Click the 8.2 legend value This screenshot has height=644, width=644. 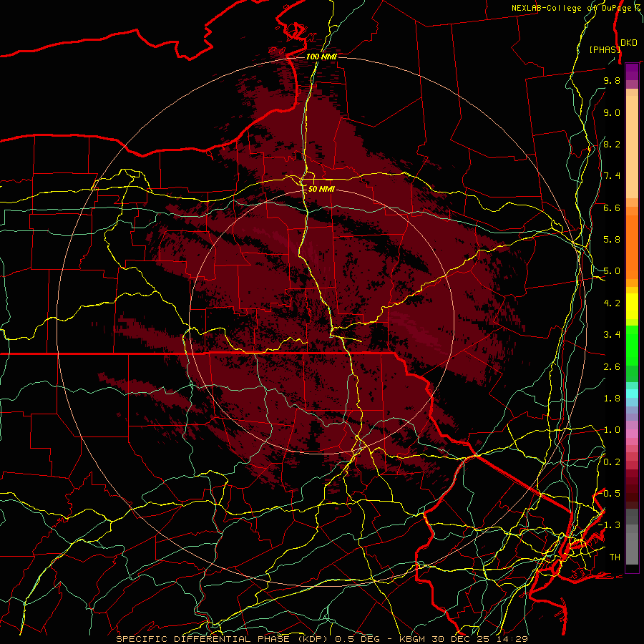click(612, 144)
